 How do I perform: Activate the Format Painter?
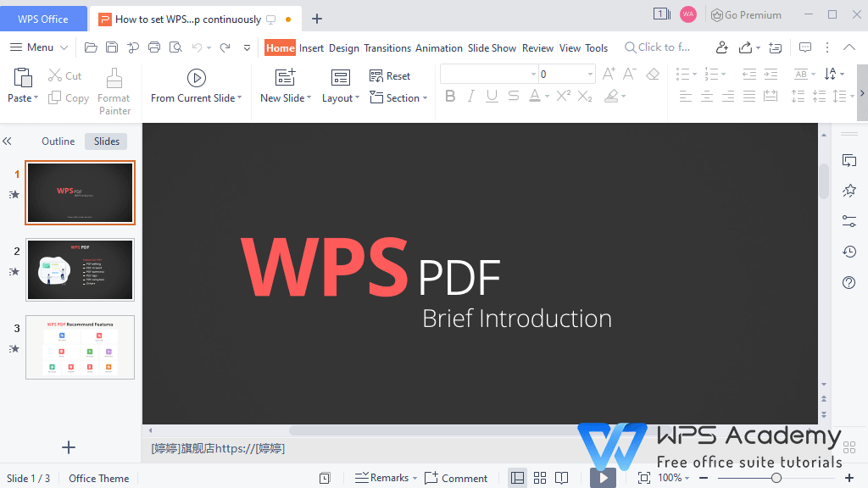point(114,91)
